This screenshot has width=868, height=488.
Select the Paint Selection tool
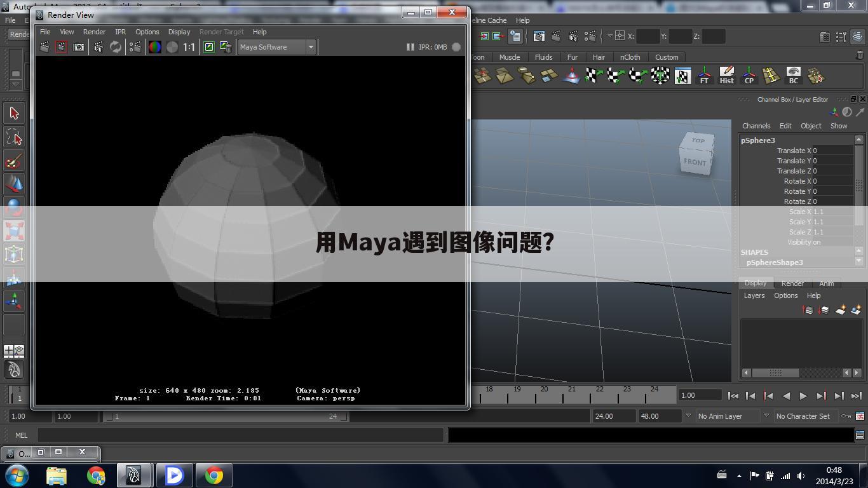point(14,161)
